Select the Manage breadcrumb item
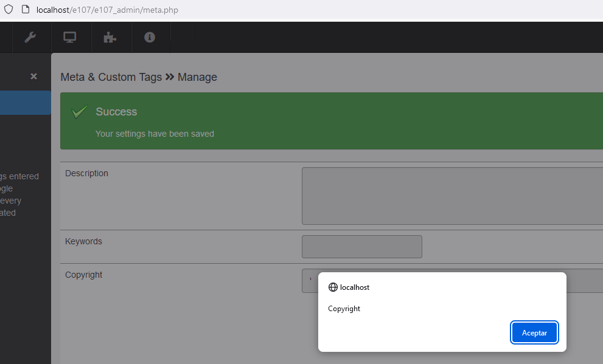This screenshot has width=603, height=364. pyautogui.click(x=196, y=77)
